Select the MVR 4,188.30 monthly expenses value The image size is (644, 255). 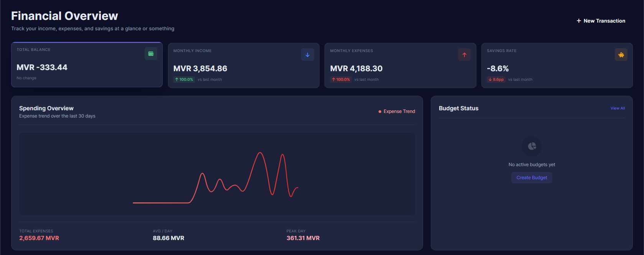coord(356,69)
